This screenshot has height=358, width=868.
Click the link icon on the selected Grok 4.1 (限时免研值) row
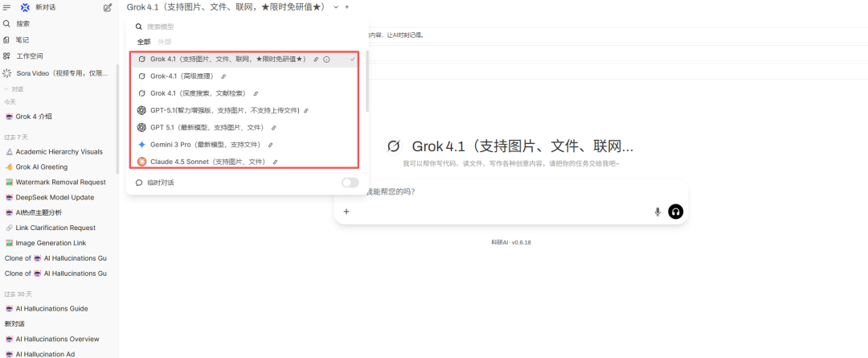click(316, 60)
